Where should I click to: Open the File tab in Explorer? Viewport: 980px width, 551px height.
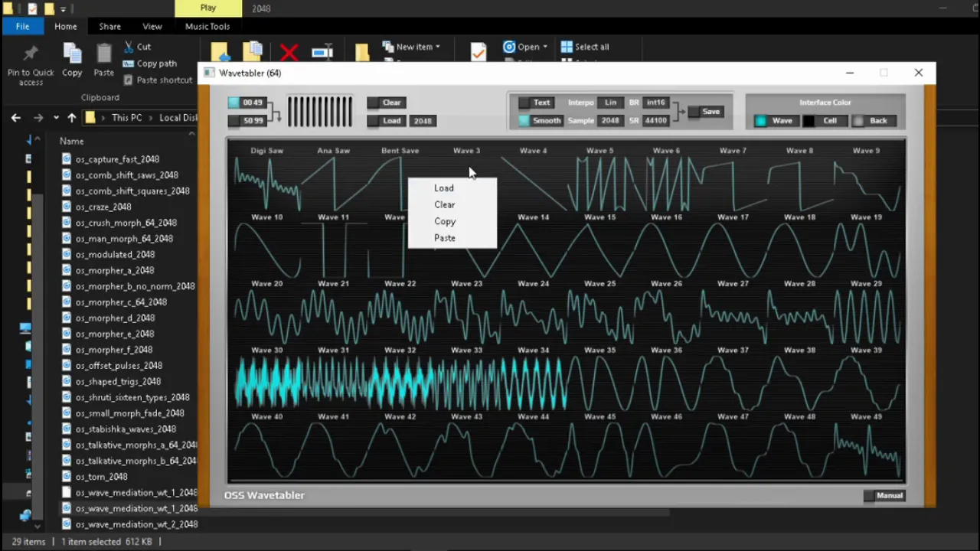[x=22, y=26]
